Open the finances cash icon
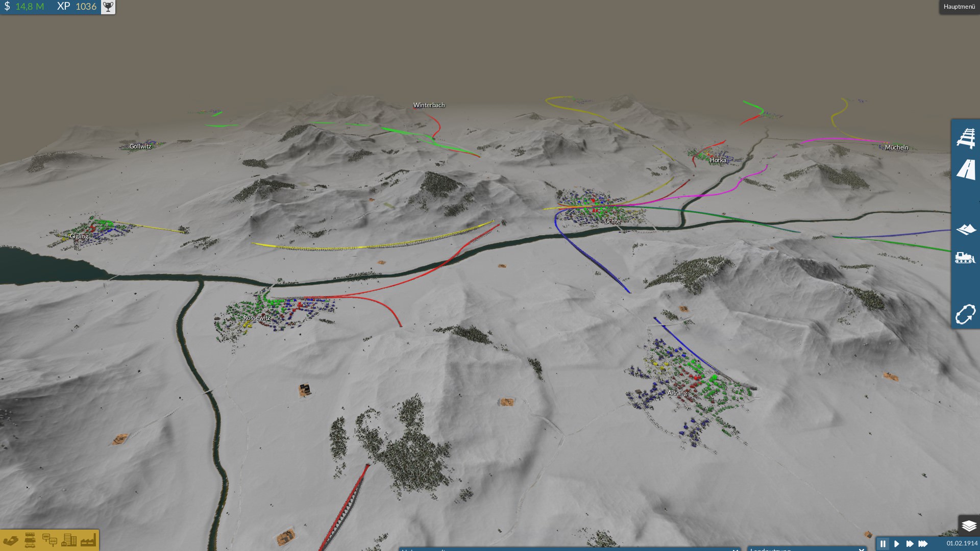The height and width of the screenshot is (551, 980). (x=11, y=540)
